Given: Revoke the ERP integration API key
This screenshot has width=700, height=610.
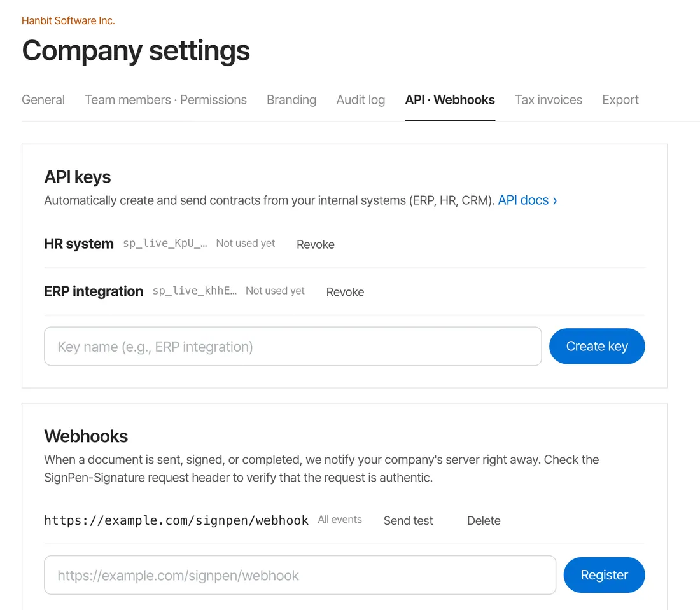Looking at the screenshot, I should coord(345,291).
